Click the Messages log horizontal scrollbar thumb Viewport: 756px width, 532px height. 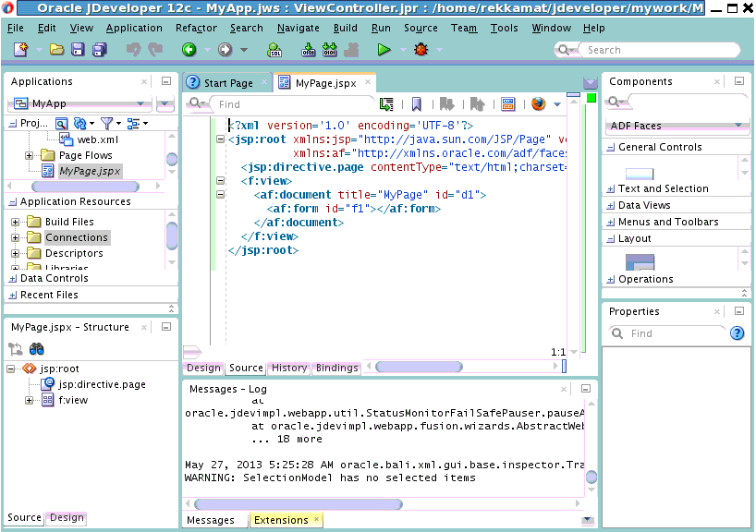298,504
